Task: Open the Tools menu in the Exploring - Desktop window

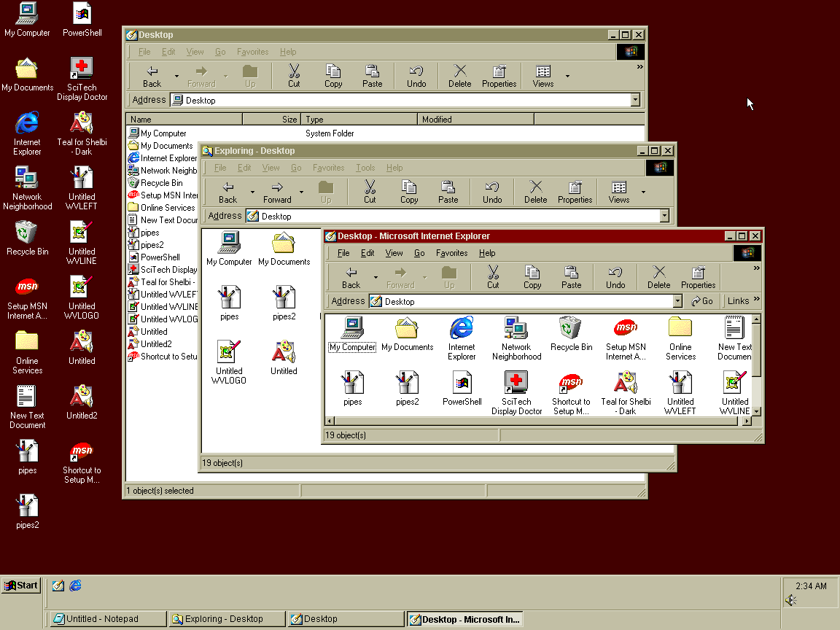Action: (365, 168)
